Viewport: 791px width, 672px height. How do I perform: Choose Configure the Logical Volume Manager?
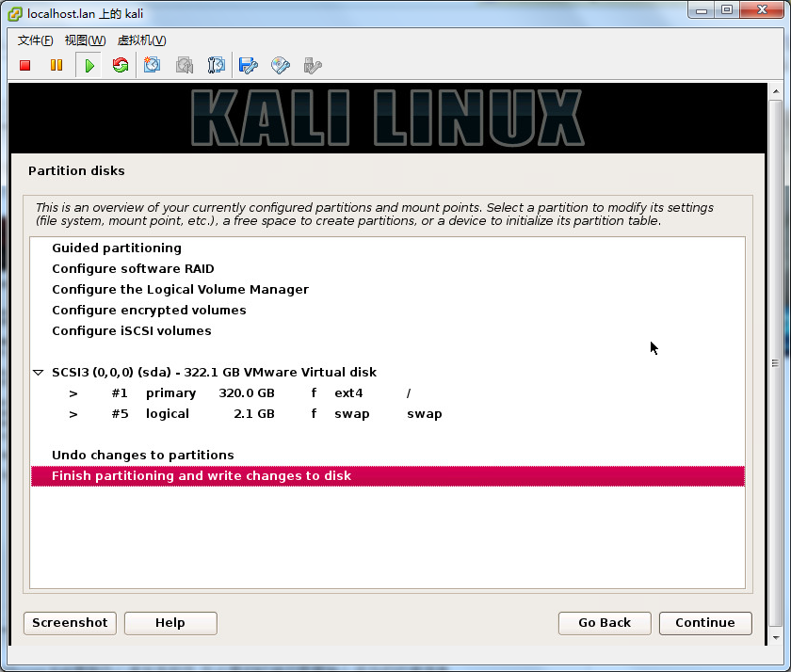[387, 289]
